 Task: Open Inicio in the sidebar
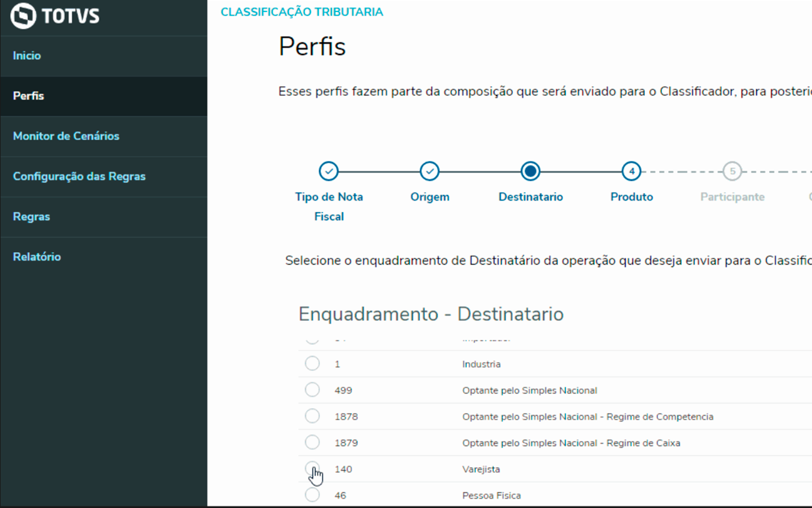click(x=27, y=56)
